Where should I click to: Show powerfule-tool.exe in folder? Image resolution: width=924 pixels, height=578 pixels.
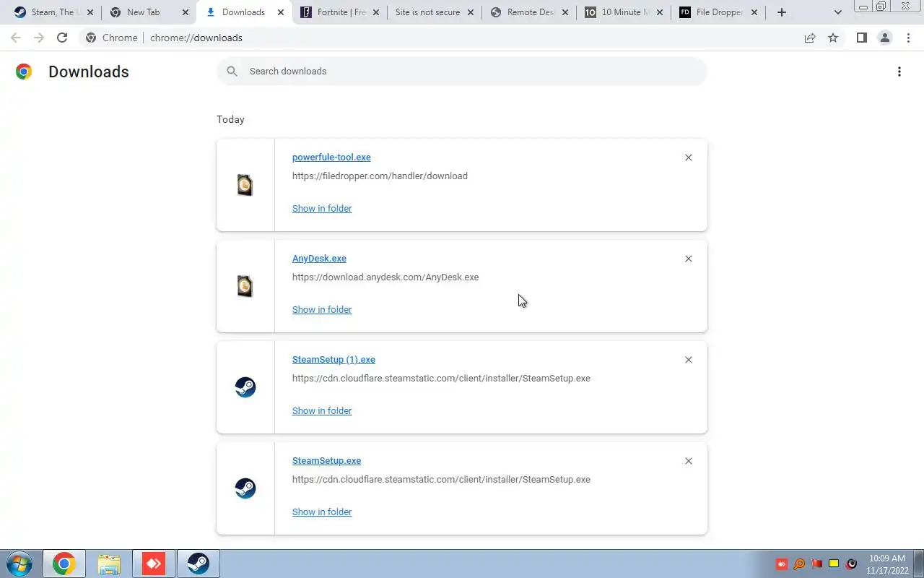tap(322, 208)
